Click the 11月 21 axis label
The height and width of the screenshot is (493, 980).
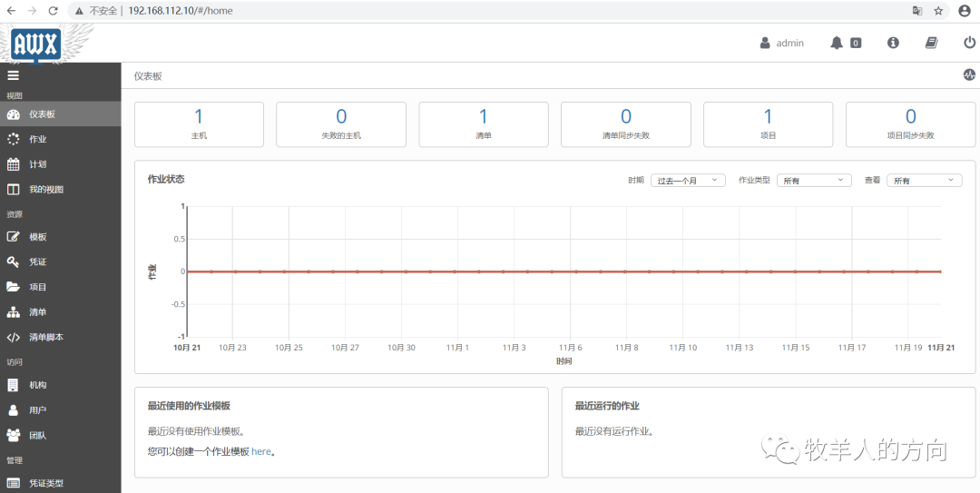coord(941,347)
